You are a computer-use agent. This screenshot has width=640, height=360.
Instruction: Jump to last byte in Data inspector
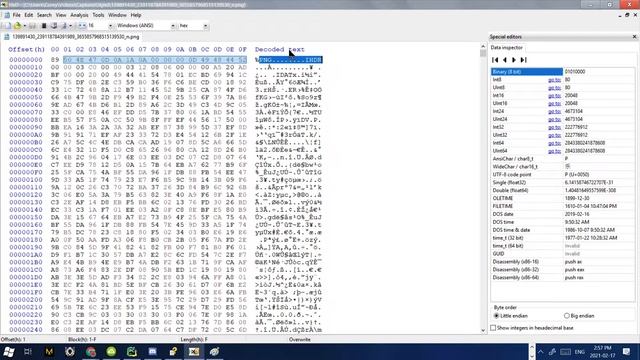(x=524, y=60)
